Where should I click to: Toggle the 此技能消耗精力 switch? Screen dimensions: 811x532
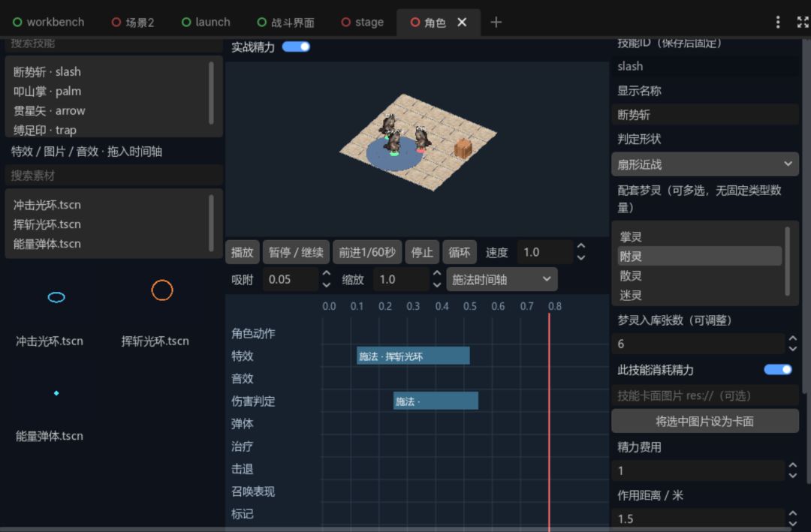[x=777, y=370]
